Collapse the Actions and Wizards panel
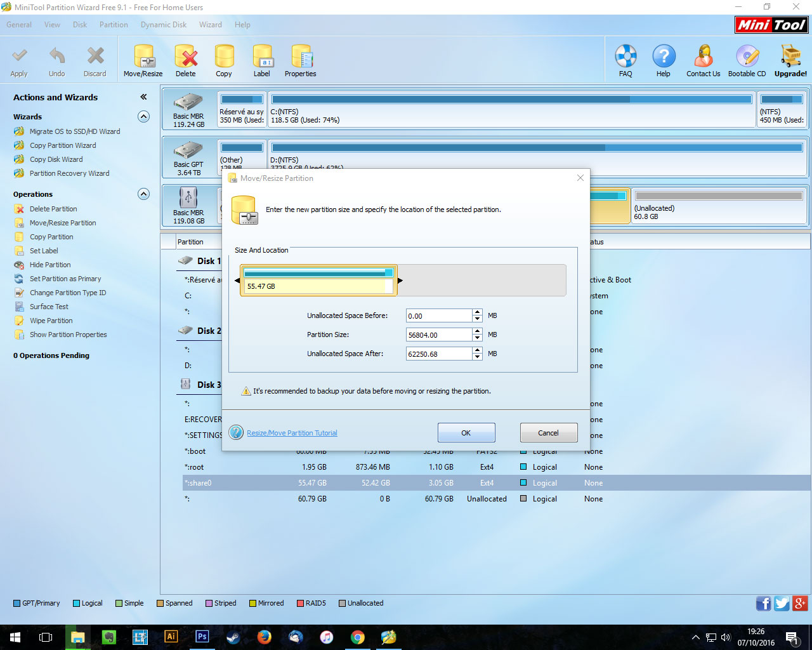Screen dimensions: 812x650 (144, 97)
